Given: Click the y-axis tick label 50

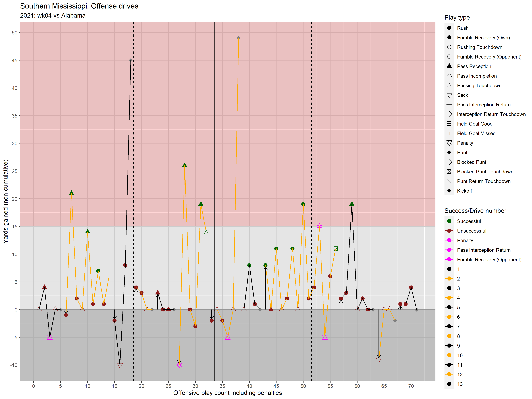Looking at the screenshot, I should [15, 33].
